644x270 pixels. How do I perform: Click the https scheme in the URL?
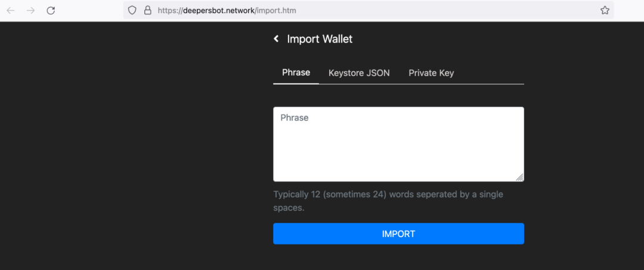pyautogui.click(x=170, y=11)
